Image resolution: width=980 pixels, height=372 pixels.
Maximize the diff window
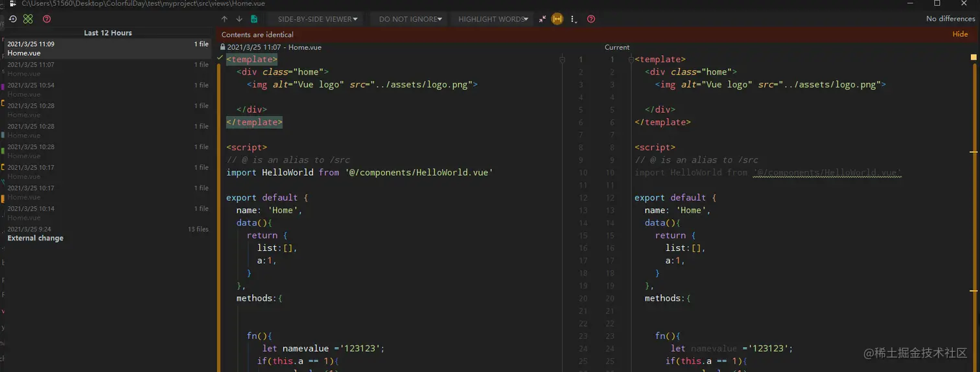tap(937, 3)
